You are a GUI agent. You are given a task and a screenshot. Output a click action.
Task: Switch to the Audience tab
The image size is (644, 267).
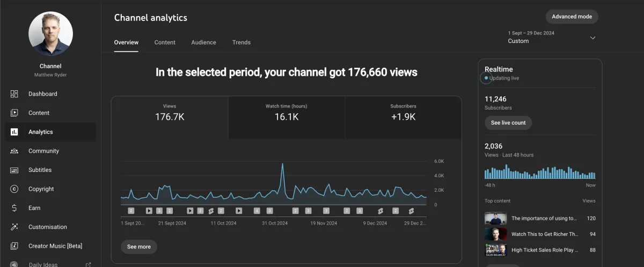tap(203, 42)
